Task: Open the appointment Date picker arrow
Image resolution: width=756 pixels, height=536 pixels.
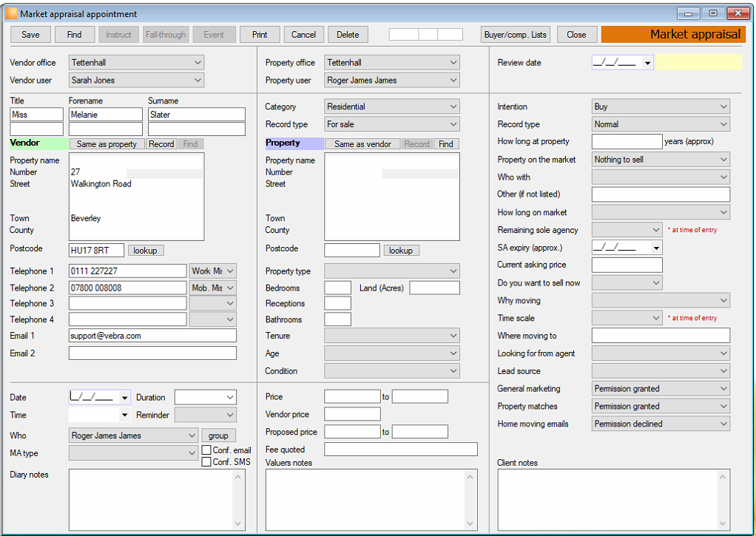Action: 124,398
